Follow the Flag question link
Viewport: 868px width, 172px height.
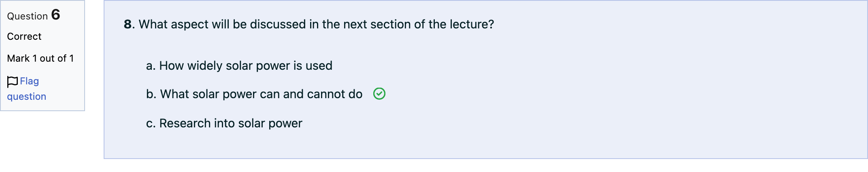pos(27,89)
